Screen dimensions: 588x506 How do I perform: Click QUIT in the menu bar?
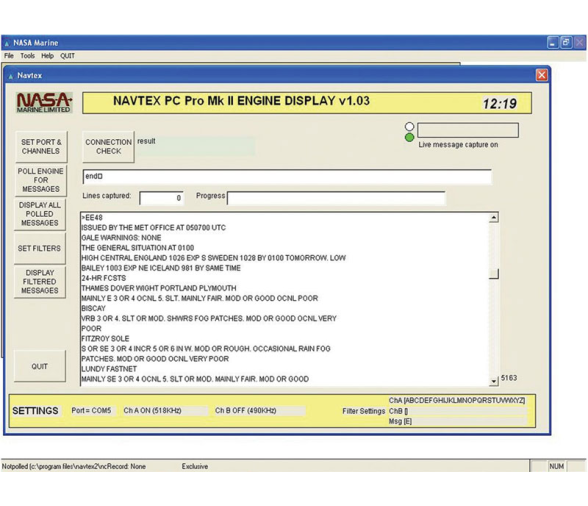click(x=68, y=56)
